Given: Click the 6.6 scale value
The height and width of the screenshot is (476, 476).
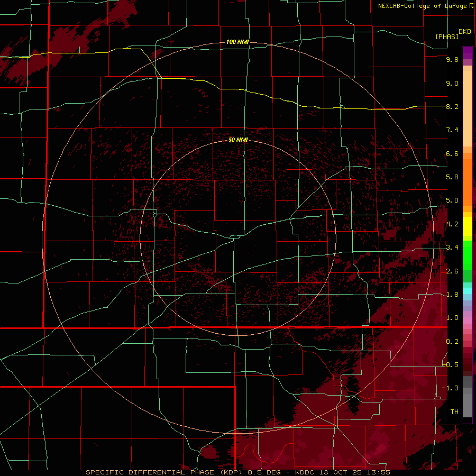Looking at the screenshot, I should [x=452, y=153].
